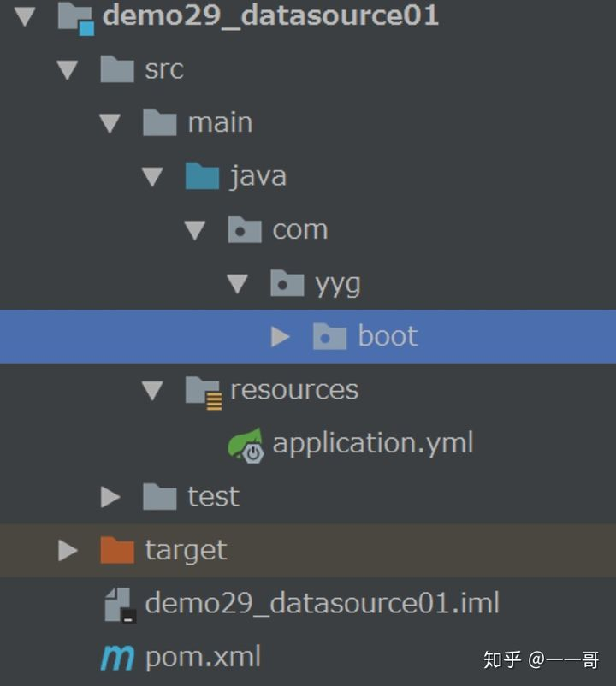
Task: Click the com package icon
Action: click(245, 229)
